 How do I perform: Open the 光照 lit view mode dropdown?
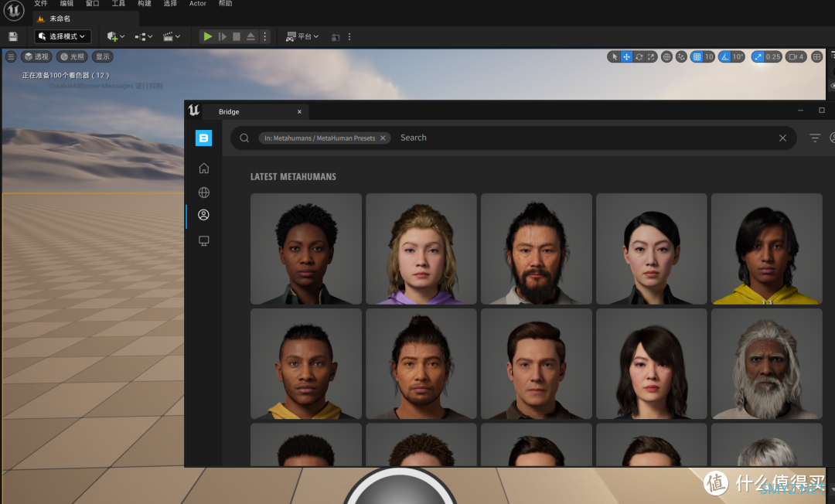coord(72,56)
